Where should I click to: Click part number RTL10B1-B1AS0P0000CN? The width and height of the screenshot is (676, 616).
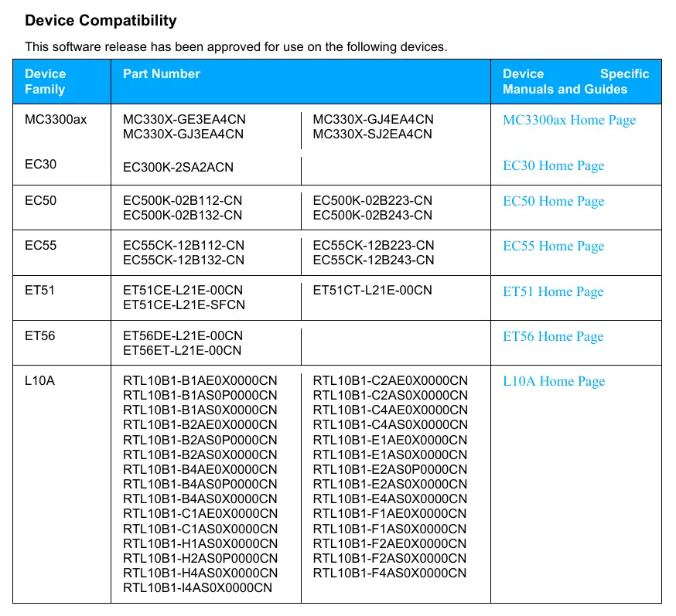click(x=200, y=395)
